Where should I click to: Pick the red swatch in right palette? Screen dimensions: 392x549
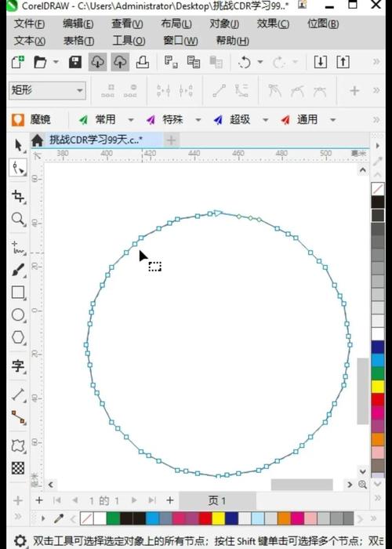tap(378, 399)
